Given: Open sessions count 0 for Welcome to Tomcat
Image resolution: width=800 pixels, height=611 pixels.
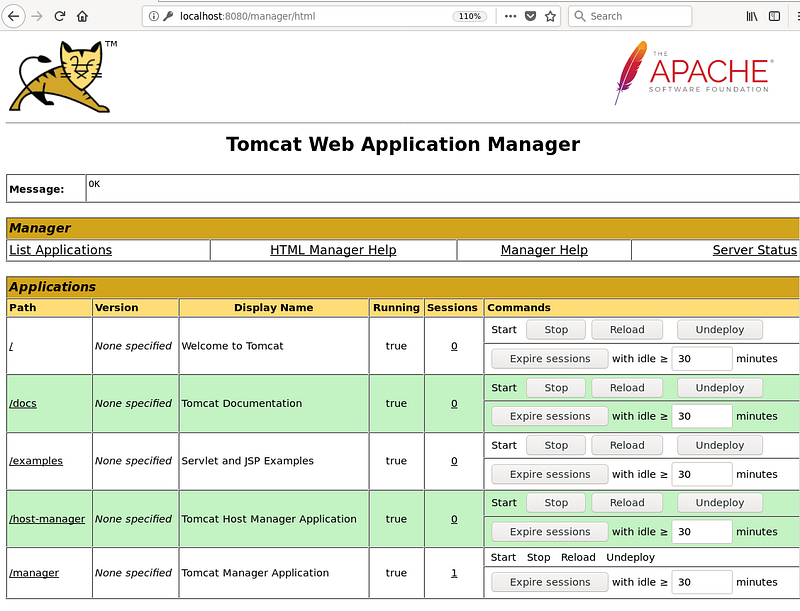Looking at the screenshot, I should 454,346.
